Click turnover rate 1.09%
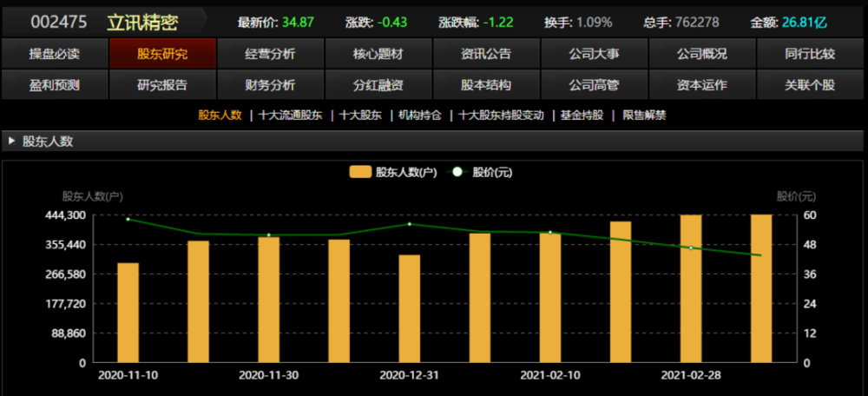Screen dimensions: 868x396 (594, 23)
